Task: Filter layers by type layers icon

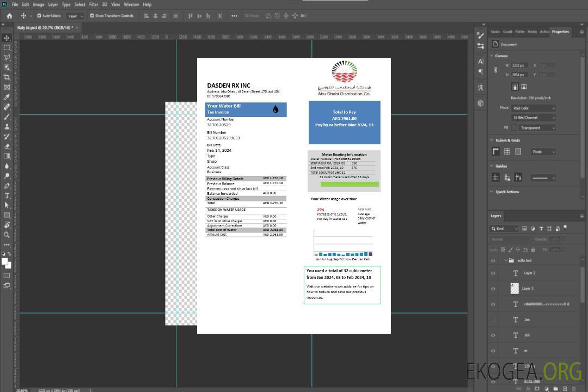Action: [x=541, y=229]
